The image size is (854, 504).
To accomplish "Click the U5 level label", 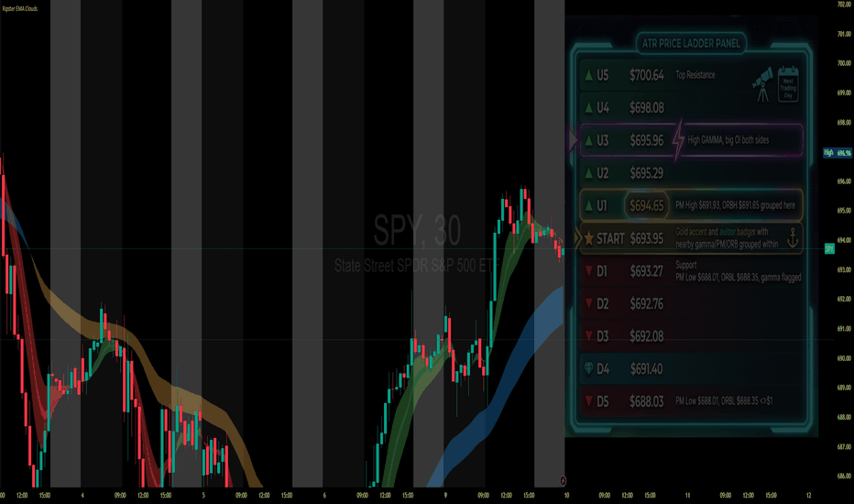I will point(602,75).
